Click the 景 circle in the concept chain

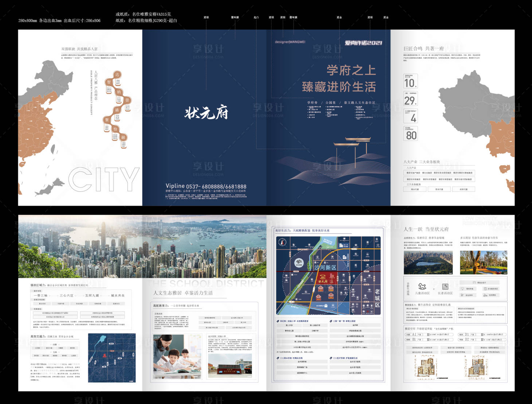(x=127, y=100)
